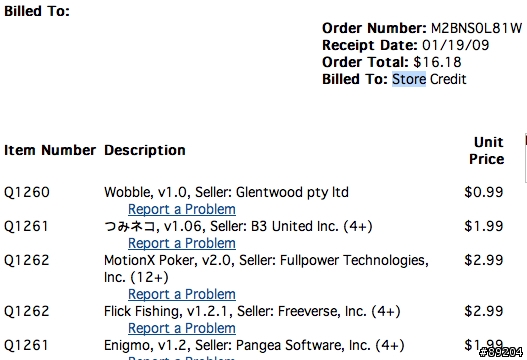527x360 pixels.
Task: Click the top-left Billed To heading
Action: click(x=37, y=11)
